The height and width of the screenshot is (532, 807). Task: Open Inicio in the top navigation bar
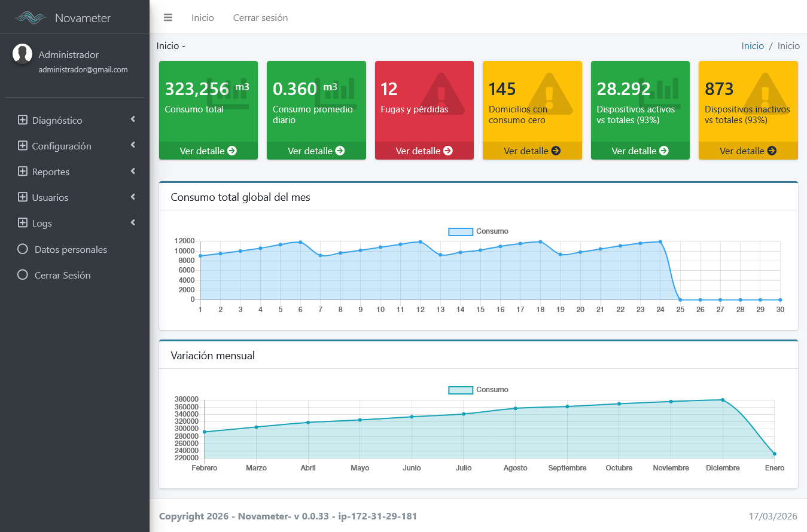point(202,18)
